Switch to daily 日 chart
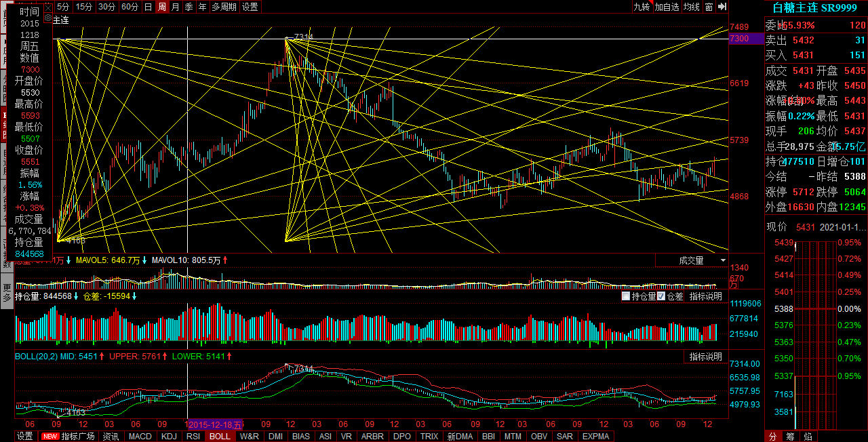 [148, 7]
